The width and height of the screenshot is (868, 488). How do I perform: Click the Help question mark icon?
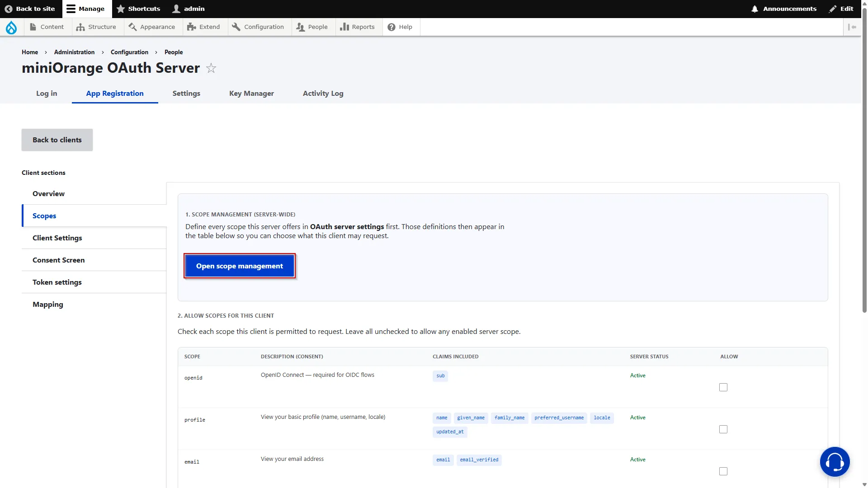(x=392, y=27)
